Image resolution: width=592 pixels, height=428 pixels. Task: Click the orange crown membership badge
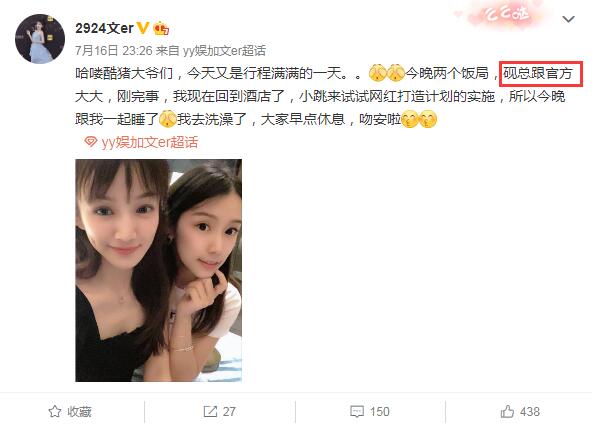[161, 28]
